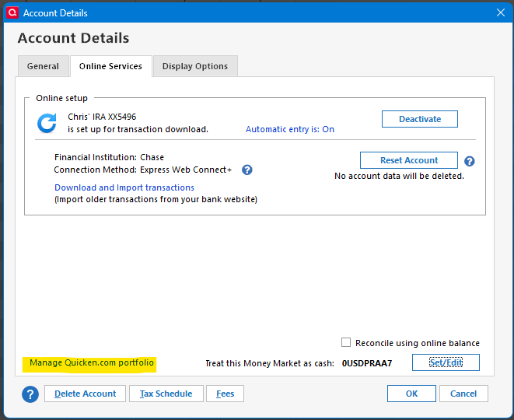This screenshot has width=514, height=420.
Task: Enable Reconcile using online balance checkbox
Action: [x=346, y=342]
